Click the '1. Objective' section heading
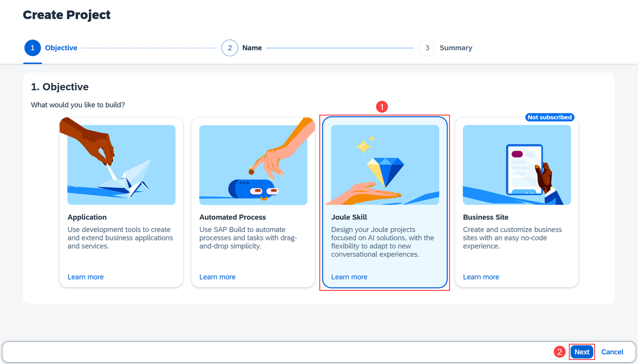The width and height of the screenshot is (638, 364). pyautogui.click(x=60, y=87)
